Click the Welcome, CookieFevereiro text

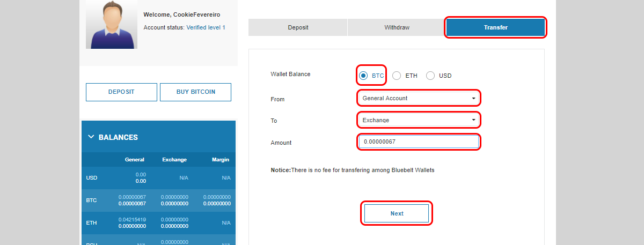point(182,15)
